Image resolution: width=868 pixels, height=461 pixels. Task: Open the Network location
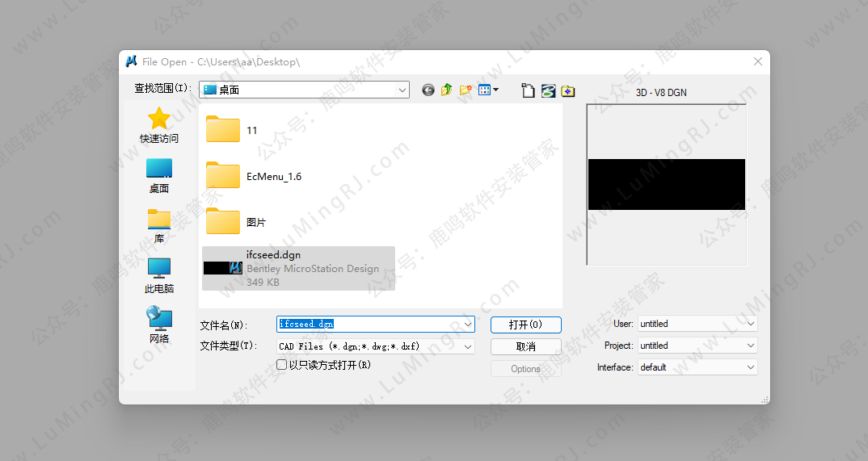[x=159, y=325]
